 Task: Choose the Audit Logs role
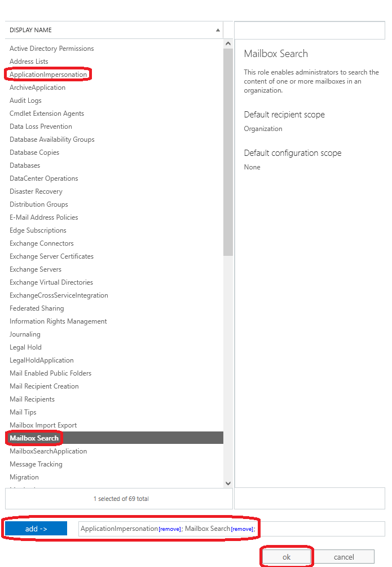click(25, 101)
